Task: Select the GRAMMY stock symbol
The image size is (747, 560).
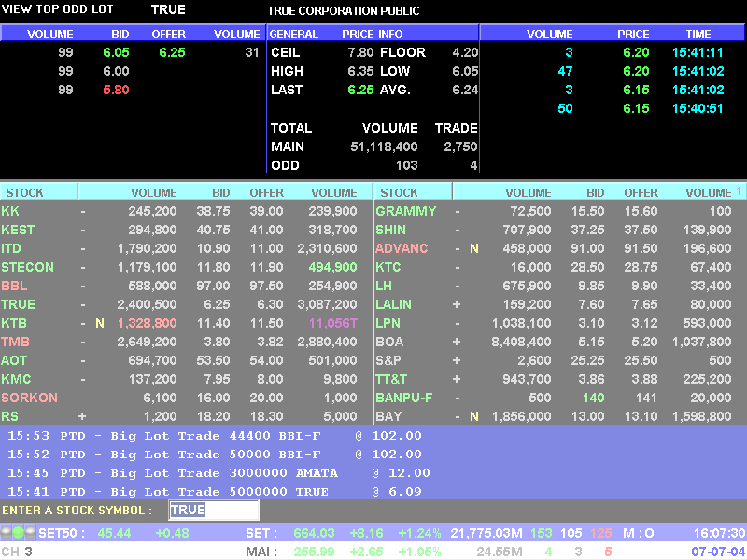Action: [406, 211]
